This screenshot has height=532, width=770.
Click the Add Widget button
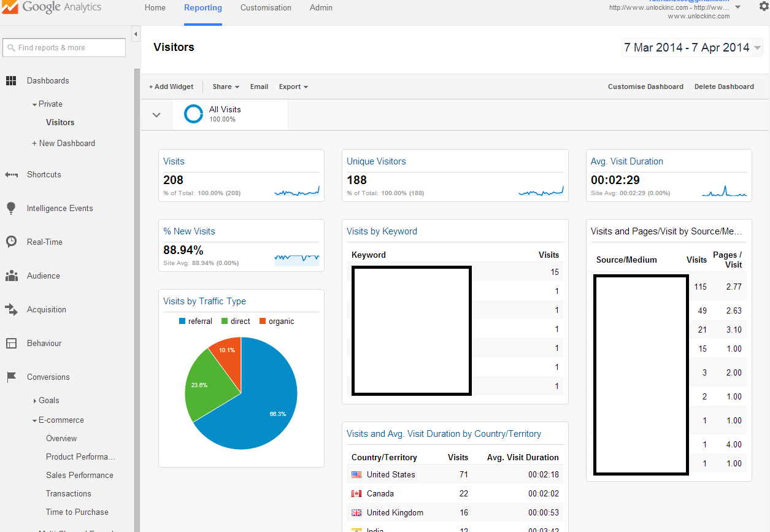tap(171, 87)
